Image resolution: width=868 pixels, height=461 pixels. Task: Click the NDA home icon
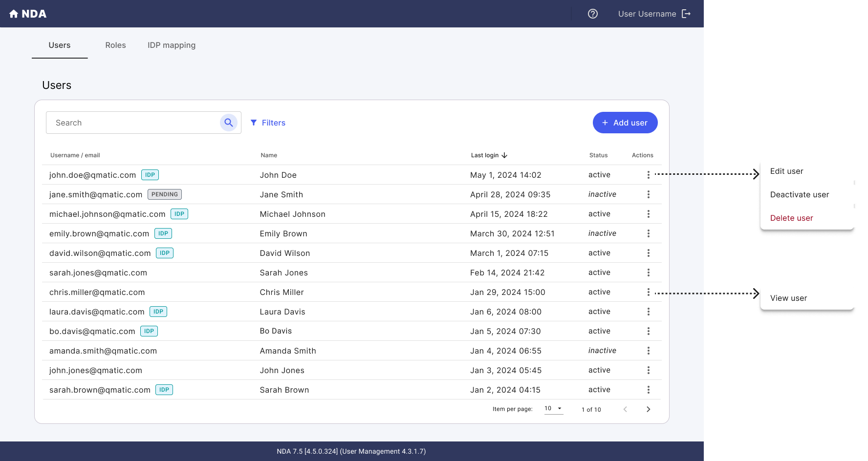[x=14, y=14]
